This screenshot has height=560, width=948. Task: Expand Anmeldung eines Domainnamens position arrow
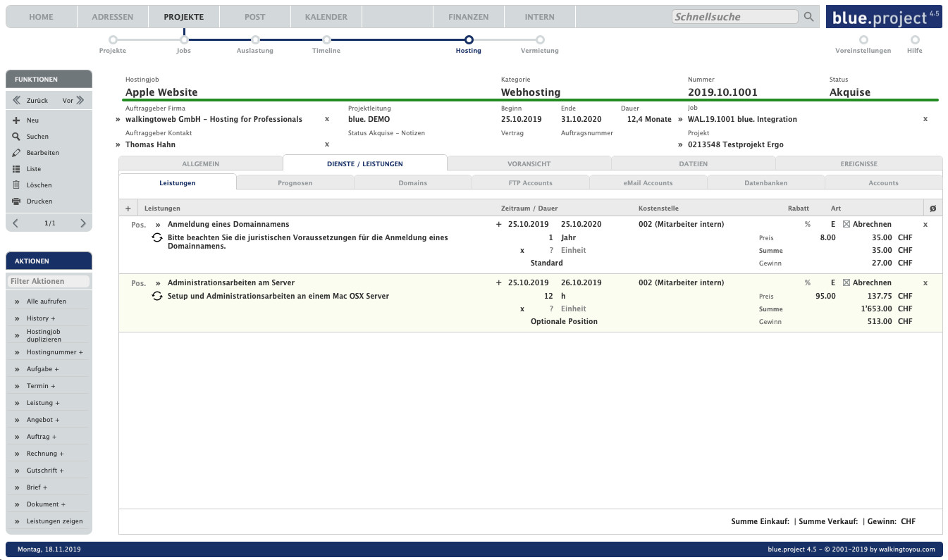[x=158, y=225]
